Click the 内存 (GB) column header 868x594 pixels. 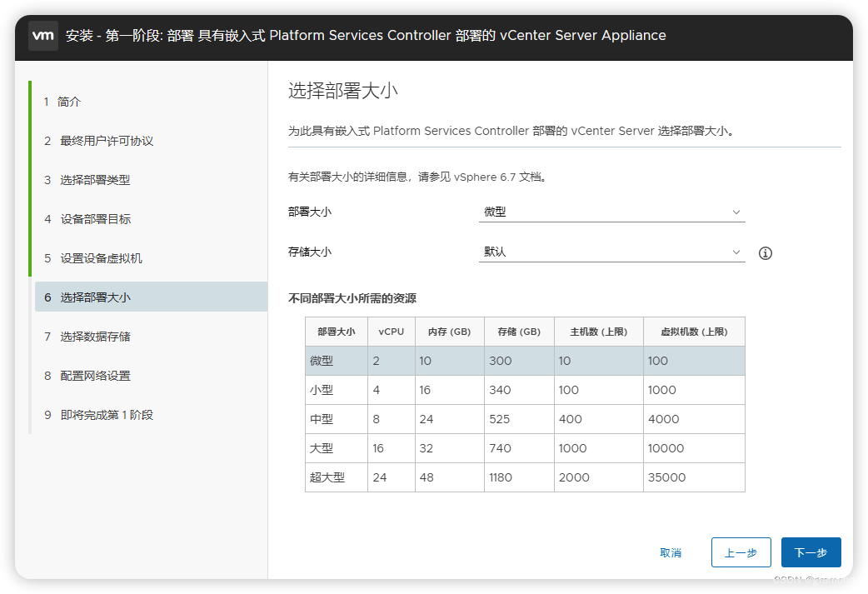(450, 332)
